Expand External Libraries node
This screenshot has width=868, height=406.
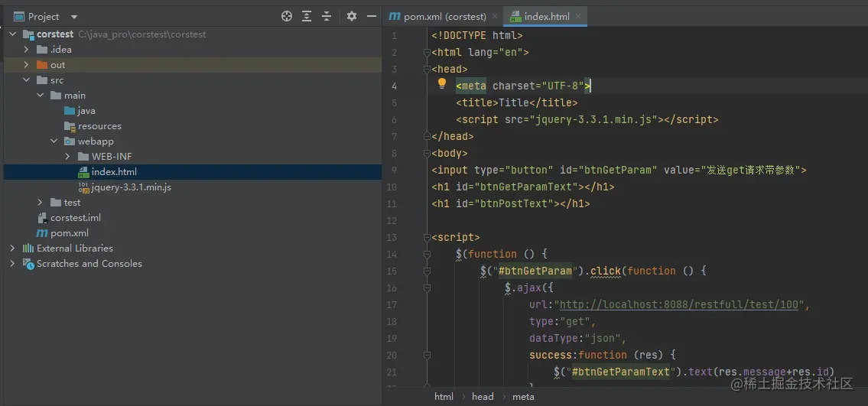[12, 248]
